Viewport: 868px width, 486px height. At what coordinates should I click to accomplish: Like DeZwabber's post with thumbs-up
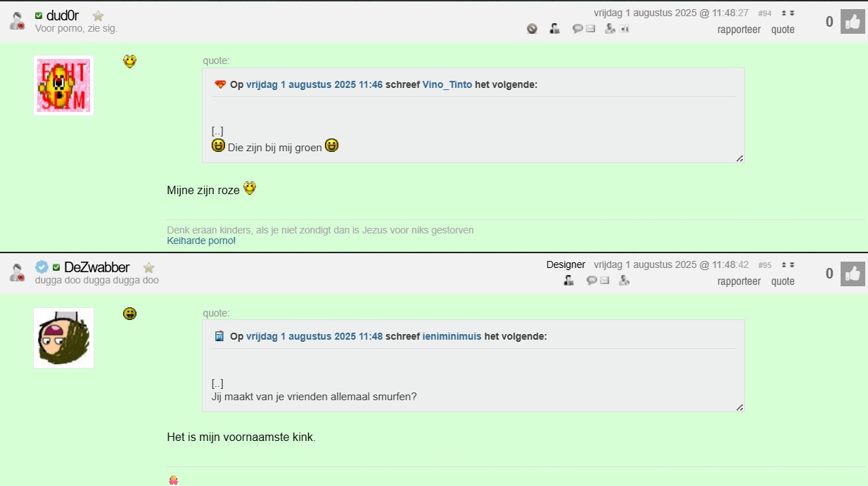pyautogui.click(x=853, y=274)
